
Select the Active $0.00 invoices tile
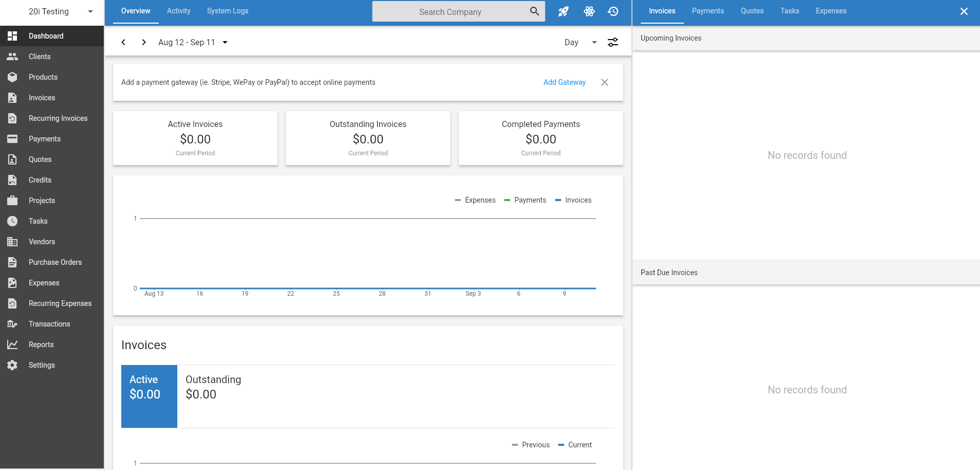click(149, 396)
